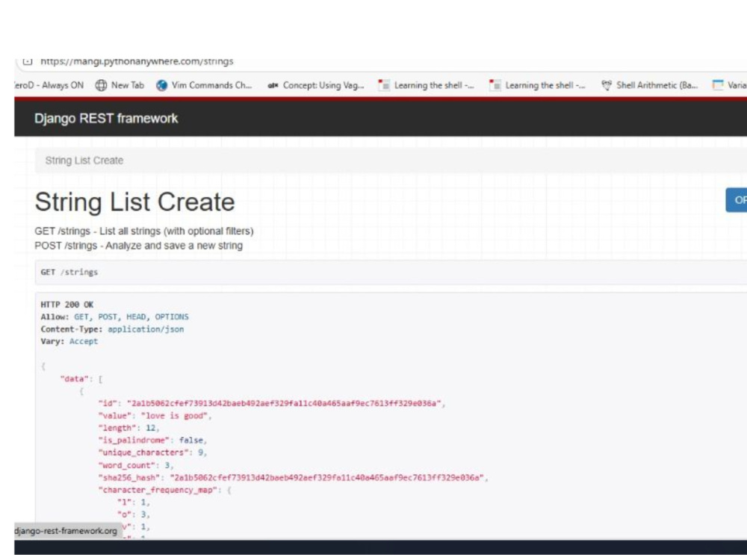Click the first 'Learning the shell' bookmark icon

point(384,85)
